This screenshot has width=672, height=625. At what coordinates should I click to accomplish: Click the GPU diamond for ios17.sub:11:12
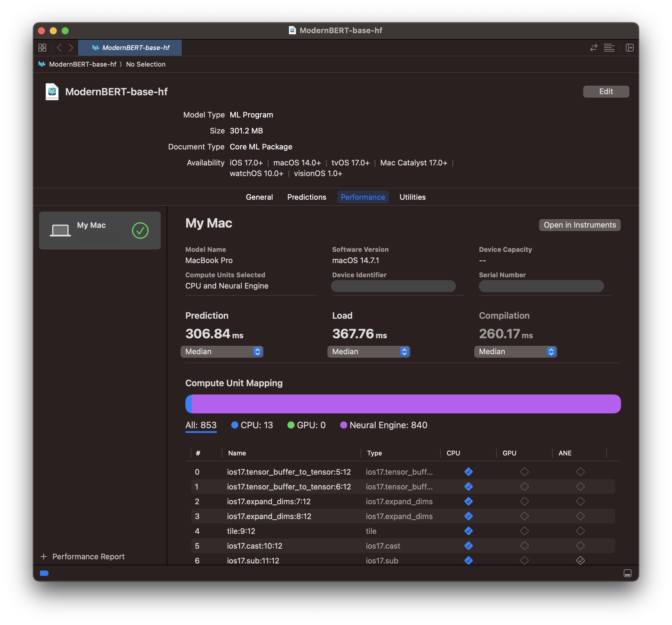click(524, 560)
